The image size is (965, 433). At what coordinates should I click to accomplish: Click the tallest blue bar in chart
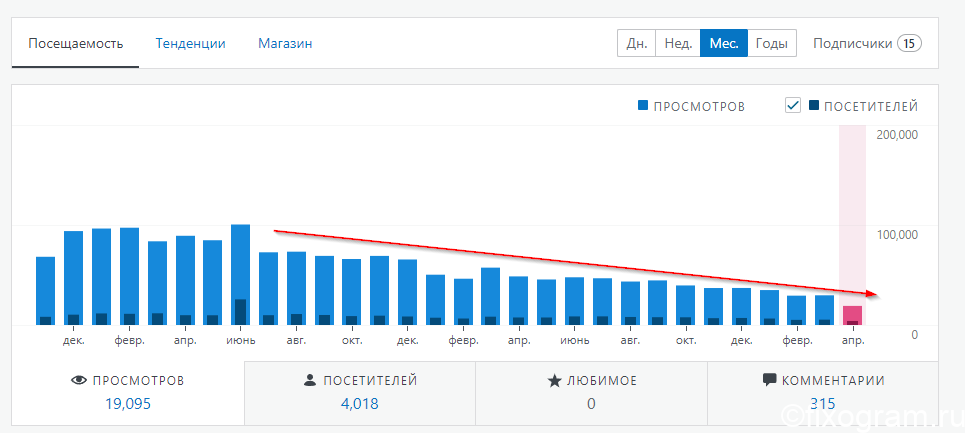click(241, 274)
